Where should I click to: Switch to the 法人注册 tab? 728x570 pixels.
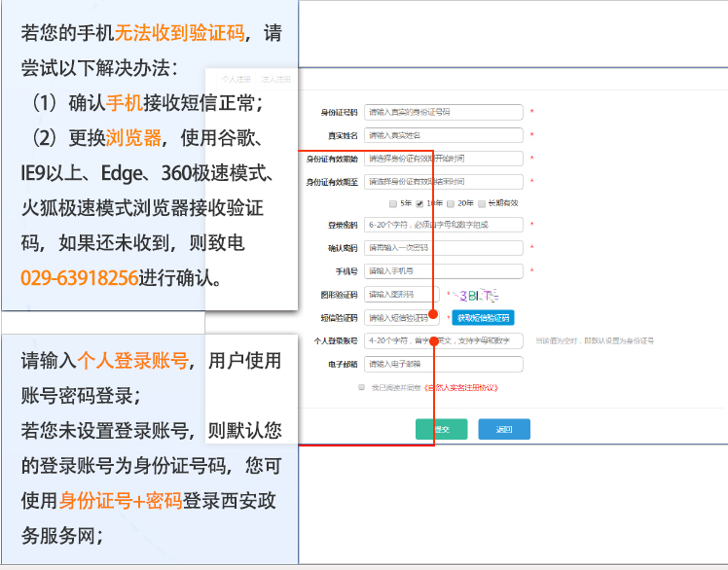[276, 79]
